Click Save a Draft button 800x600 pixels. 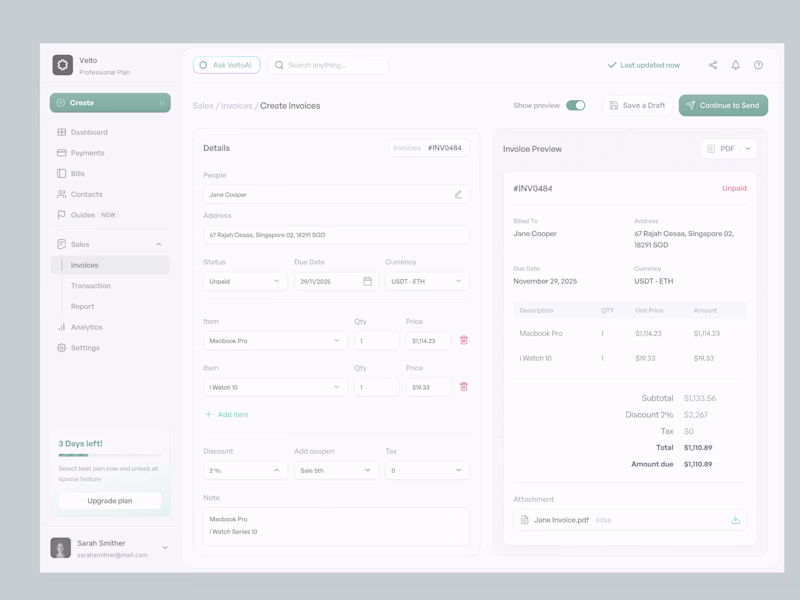637,105
